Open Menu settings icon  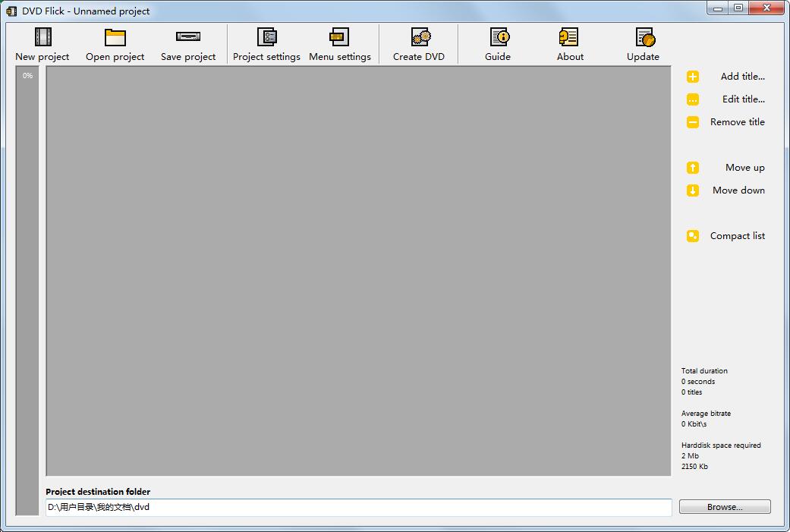click(x=339, y=36)
